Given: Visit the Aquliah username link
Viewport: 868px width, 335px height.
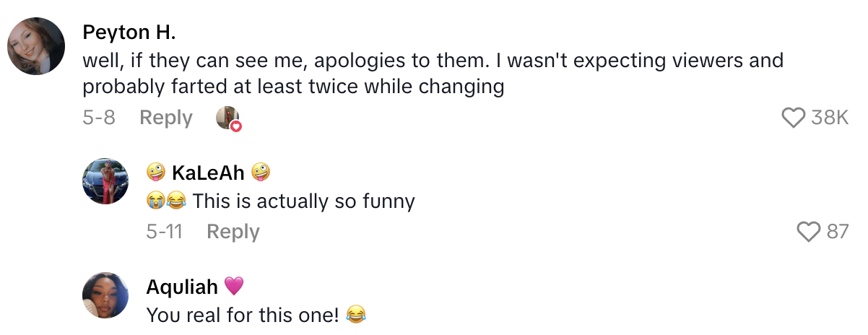Looking at the screenshot, I should coord(182,287).
